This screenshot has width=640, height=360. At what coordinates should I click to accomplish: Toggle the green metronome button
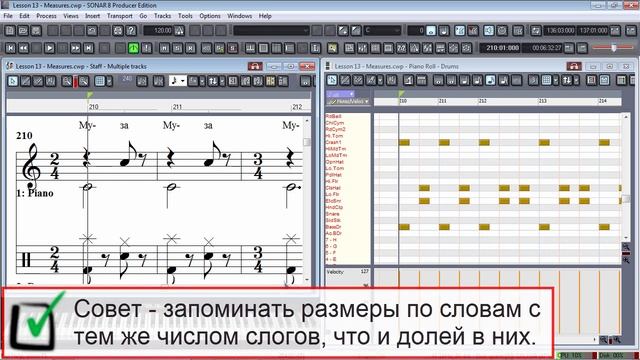pos(133,48)
